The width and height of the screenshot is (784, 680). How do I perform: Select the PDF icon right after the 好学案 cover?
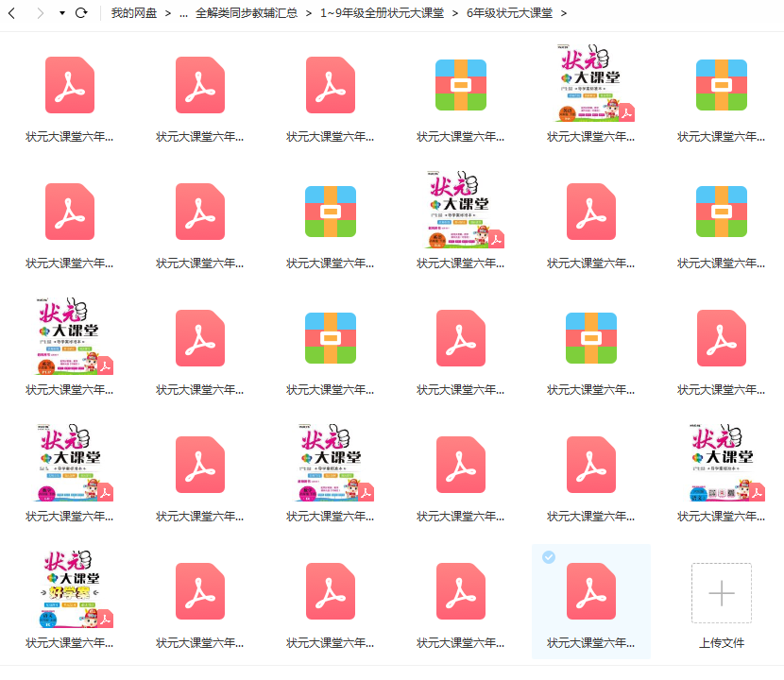(x=200, y=591)
